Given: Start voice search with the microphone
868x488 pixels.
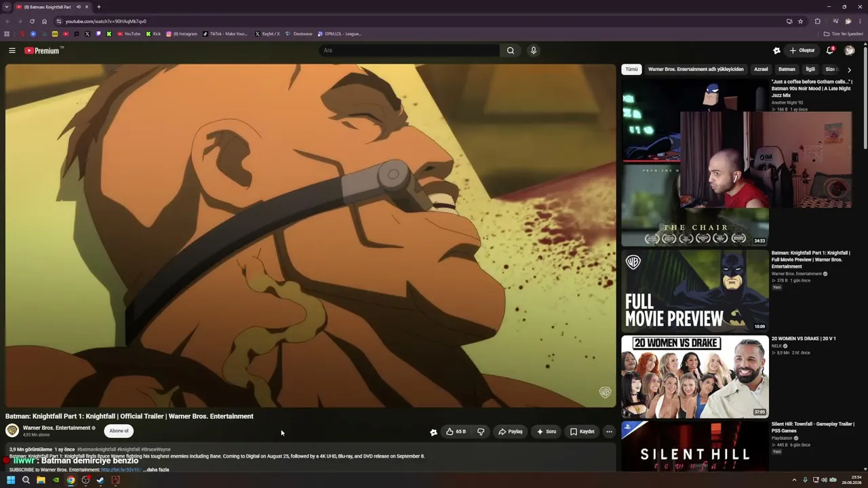Looking at the screenshot, I should pyautogui.click(x=534, y=50).
